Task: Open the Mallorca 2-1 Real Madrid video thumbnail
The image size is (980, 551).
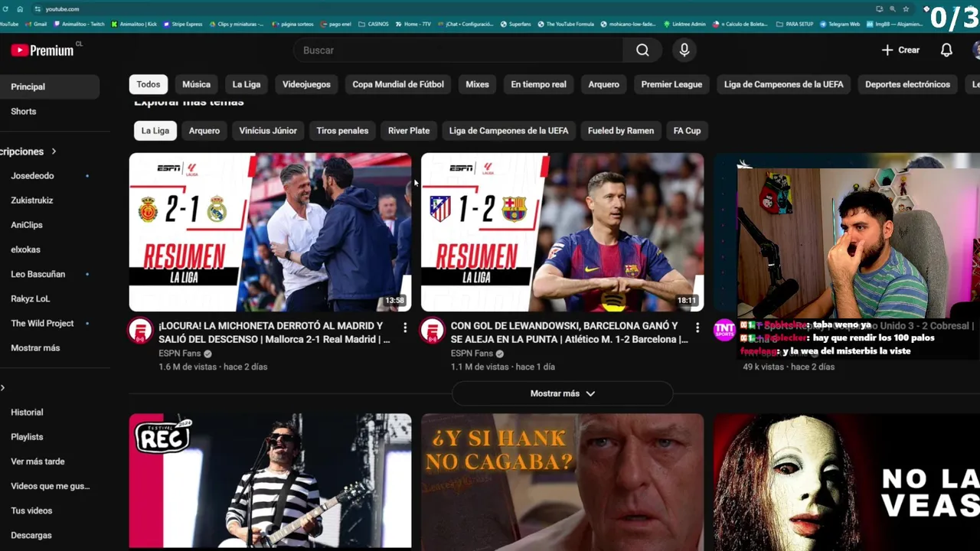Action: (x=270, y=232)
